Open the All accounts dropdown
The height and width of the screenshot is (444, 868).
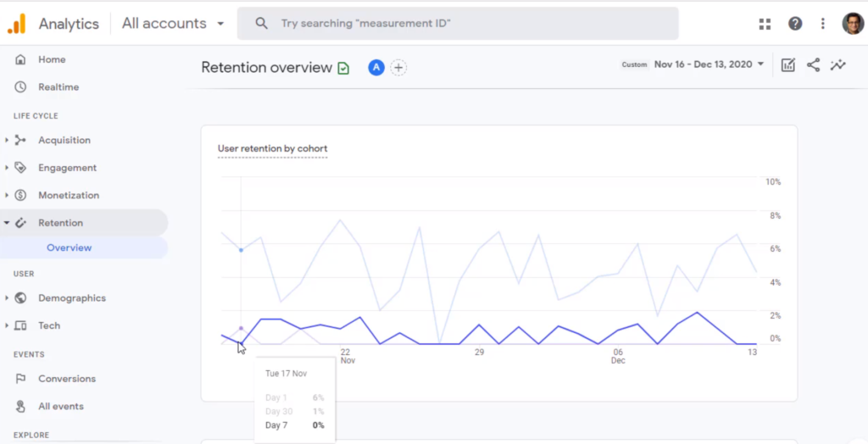(173, 24)
